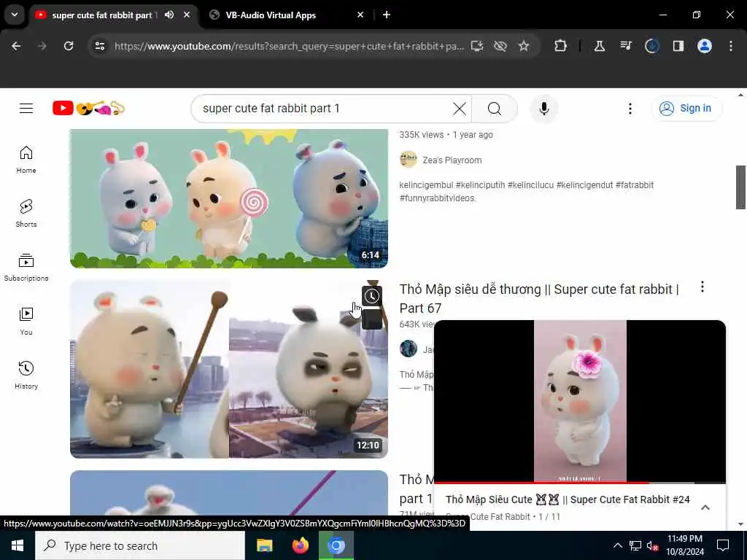Open action menu for Part 67 video
Image resolution: width=747 pixels, height=560 pixels.
tap(703, 287)
